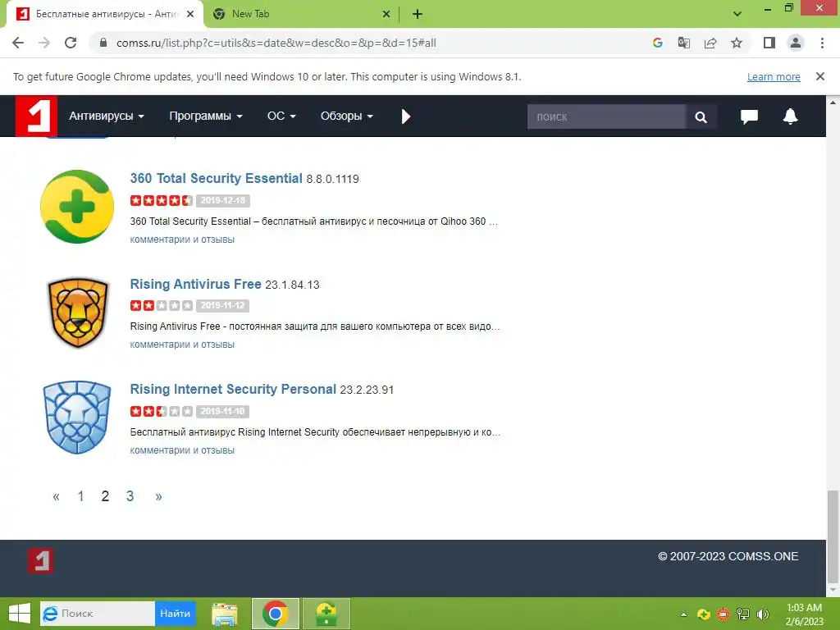840x630 pixels.
Task: Open File Explorer from taskbar
Action: [x=225, y=614]
